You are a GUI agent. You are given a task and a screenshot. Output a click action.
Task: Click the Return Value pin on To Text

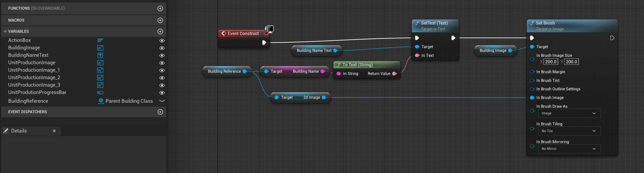click(x=394, y=74)
